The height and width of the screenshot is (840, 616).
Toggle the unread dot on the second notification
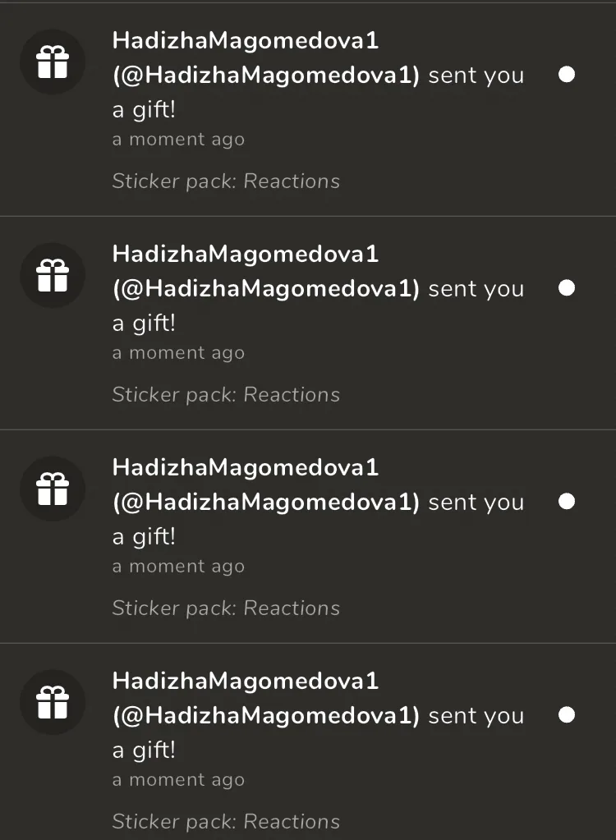click(x=567, y=288)
